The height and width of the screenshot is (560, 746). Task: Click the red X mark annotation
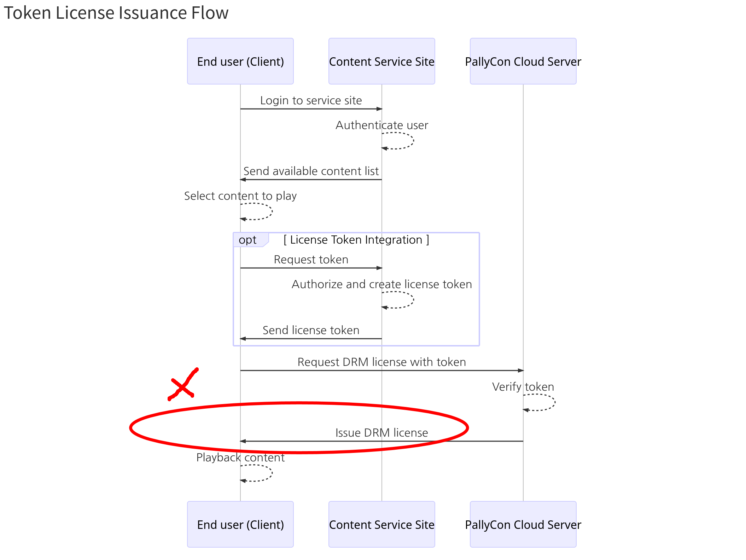182,385
